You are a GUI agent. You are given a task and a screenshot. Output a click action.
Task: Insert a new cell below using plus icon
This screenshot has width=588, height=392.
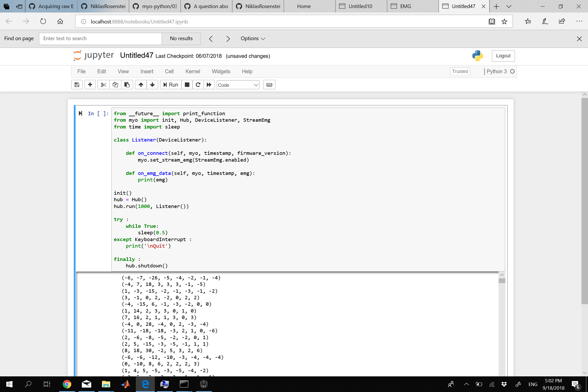click(x=90, y=84)
